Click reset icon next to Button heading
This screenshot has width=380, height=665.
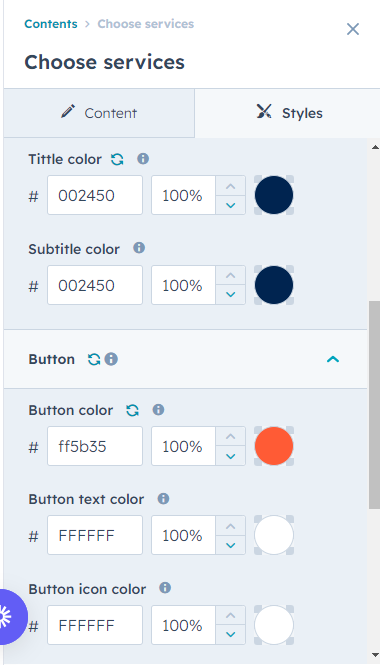pos(94,359)
